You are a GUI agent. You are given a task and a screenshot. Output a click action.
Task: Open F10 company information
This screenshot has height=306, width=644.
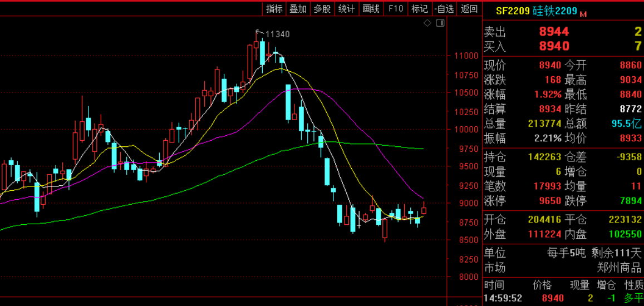point(396,8)
